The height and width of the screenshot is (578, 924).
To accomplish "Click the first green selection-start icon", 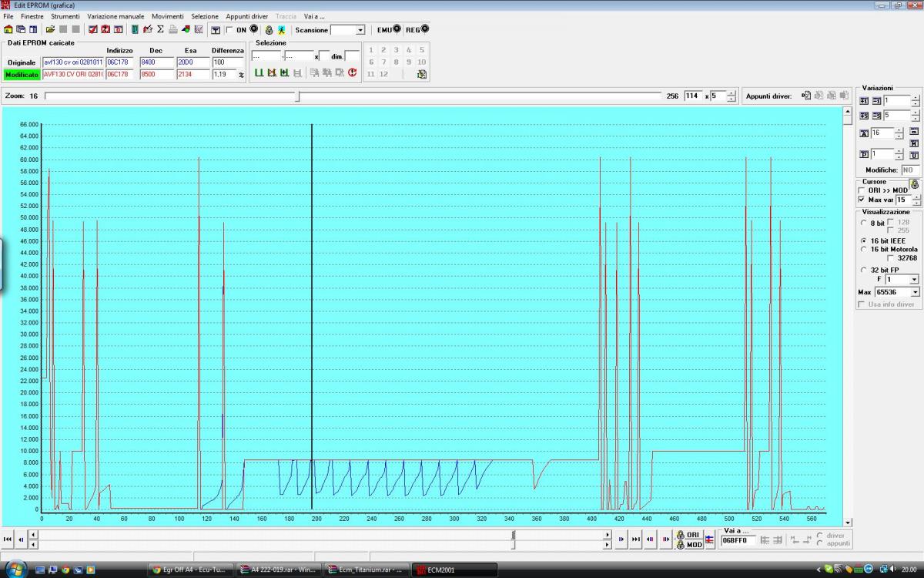I will [x=259, y=72].
